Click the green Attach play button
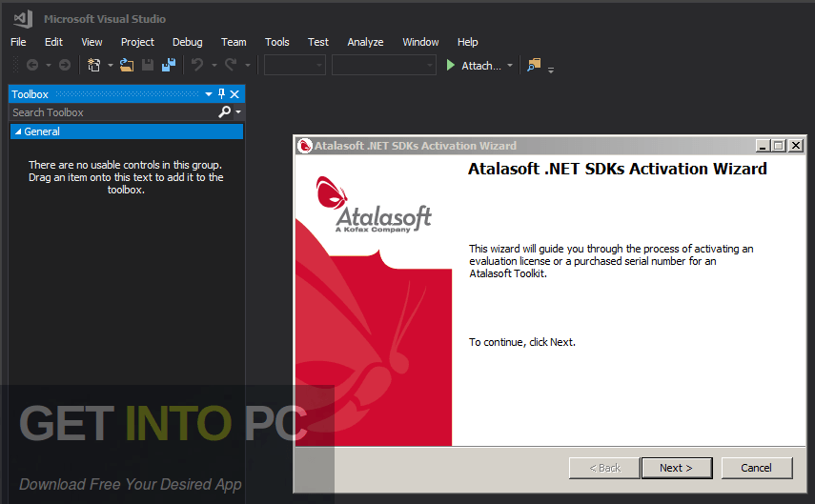 (x=451, y=66)
